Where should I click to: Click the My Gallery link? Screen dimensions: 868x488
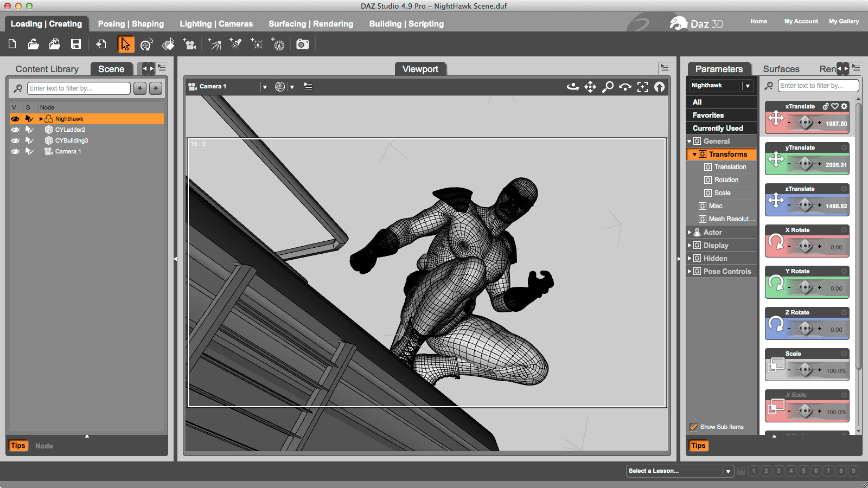[844, 21]
